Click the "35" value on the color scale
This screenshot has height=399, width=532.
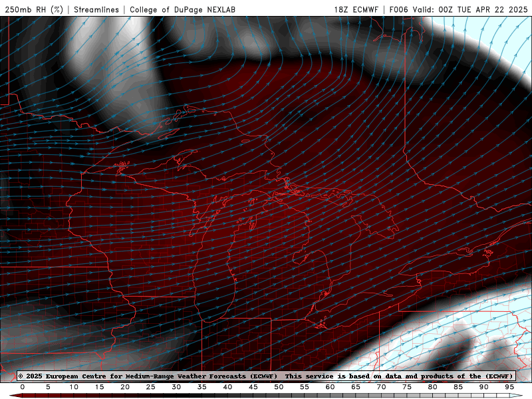click(202, 387)
